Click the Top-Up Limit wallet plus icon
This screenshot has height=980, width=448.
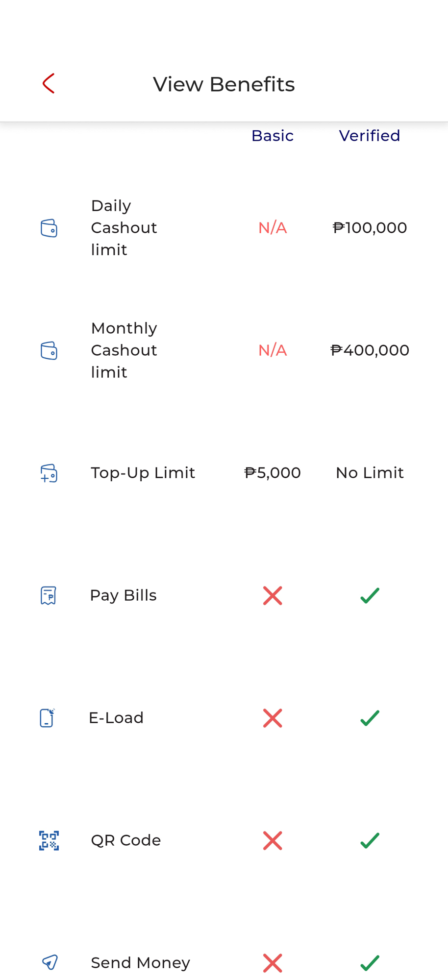pyautogui.click(x=49, y=473)
